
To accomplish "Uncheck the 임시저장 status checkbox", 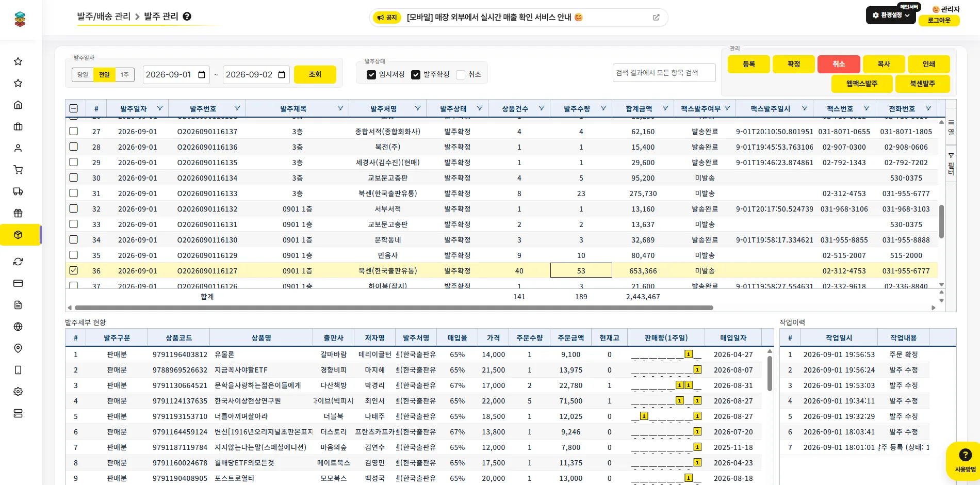I will point(371,75).
